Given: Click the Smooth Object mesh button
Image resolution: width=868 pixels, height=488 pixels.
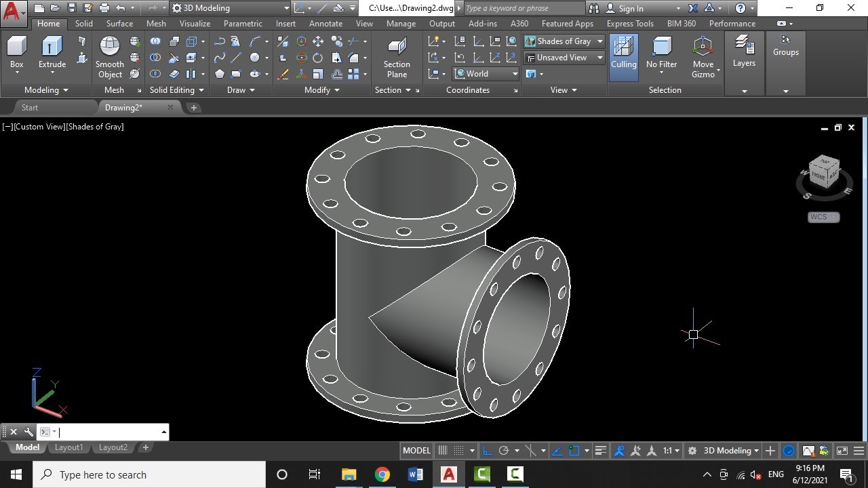Looking at the screenshot, I should point(110,57).
